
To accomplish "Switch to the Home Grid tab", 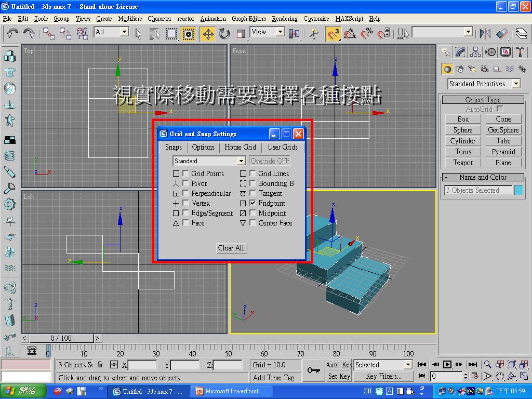I will point(240,147).
